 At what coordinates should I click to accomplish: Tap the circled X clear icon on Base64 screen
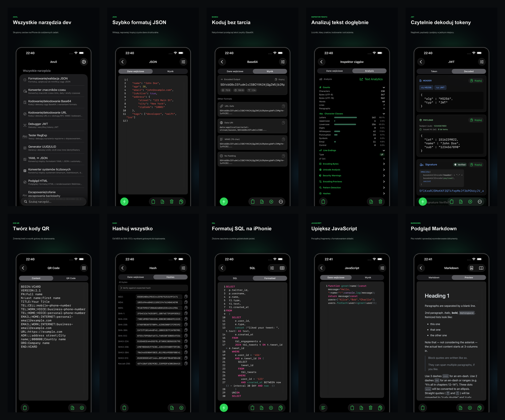271,202
